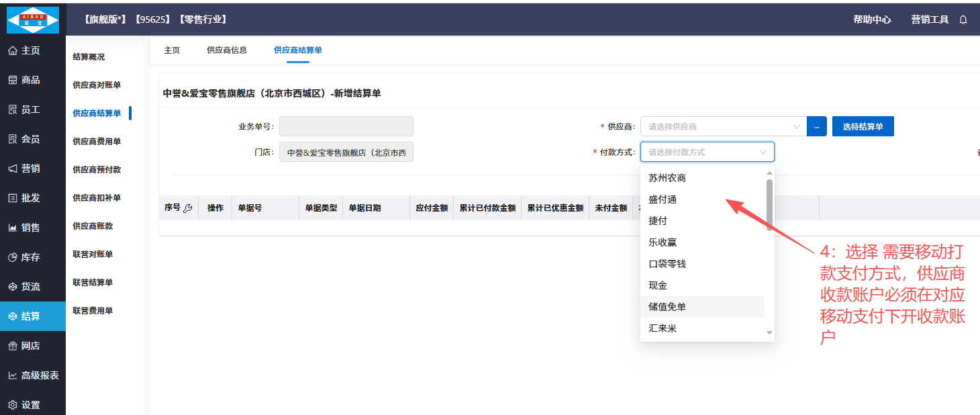This screenshot has width=980, height=415.
Task: Select 现金 payment option
Action: (x=702, y=285)
